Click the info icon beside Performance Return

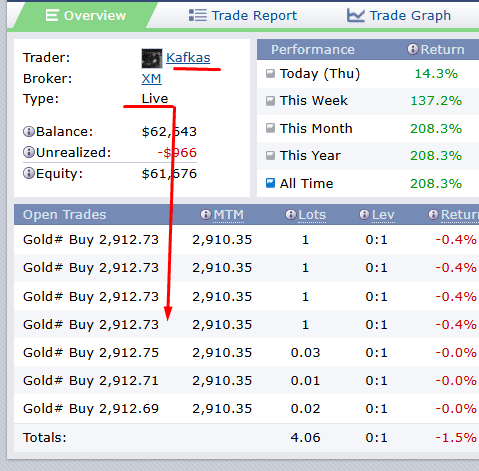tap(413, 49)
